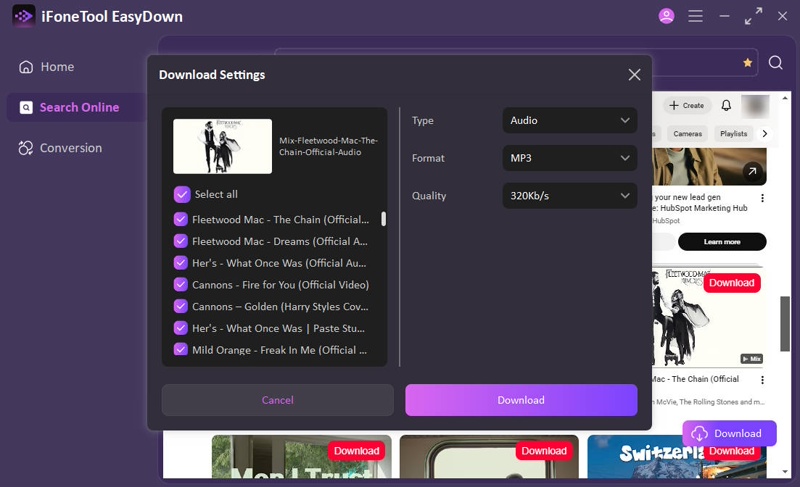Open options menu for The Chain video
Image resolution: width=800 pixels, height=487 pixels.
[x=762, y=380]
